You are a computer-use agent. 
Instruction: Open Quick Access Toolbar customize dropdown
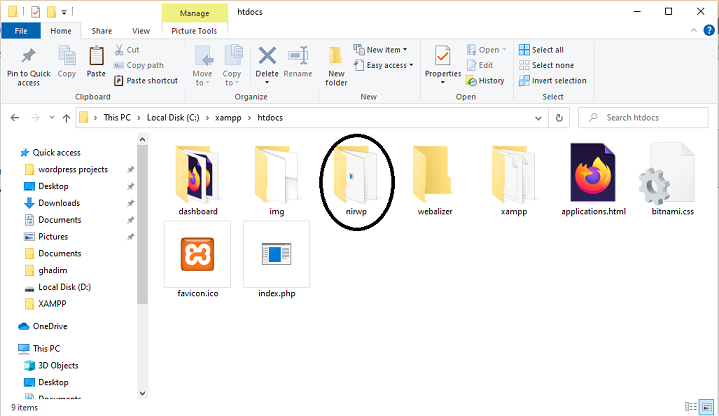click(x=64, y=12)
